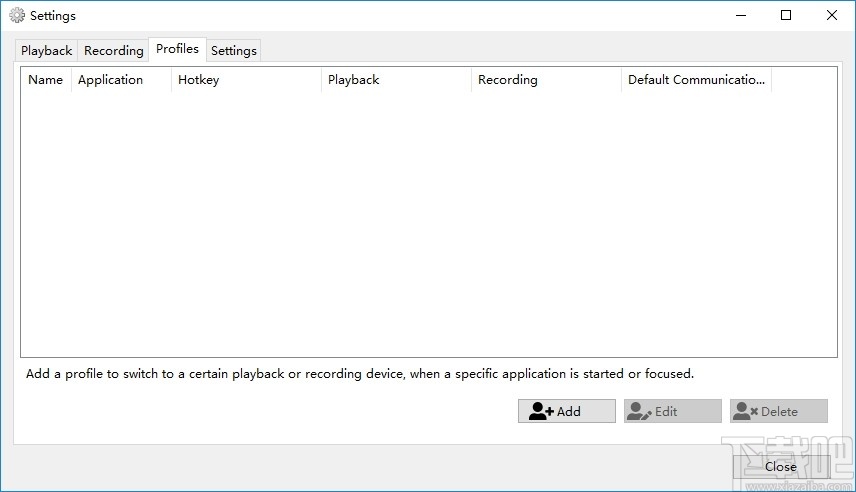This screenshot has height=492, width=856.
Task: Go to the Settings tab
Action: [x=234, y=51]
